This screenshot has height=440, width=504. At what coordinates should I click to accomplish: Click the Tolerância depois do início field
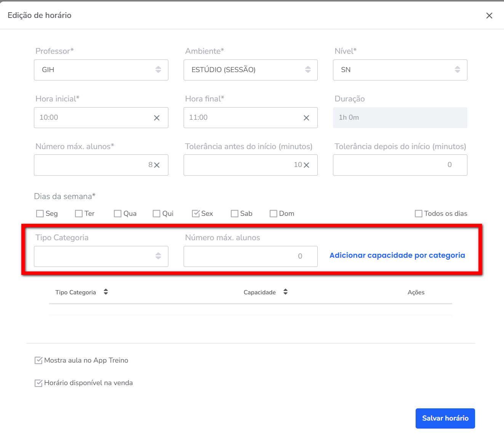click(400, 165)
